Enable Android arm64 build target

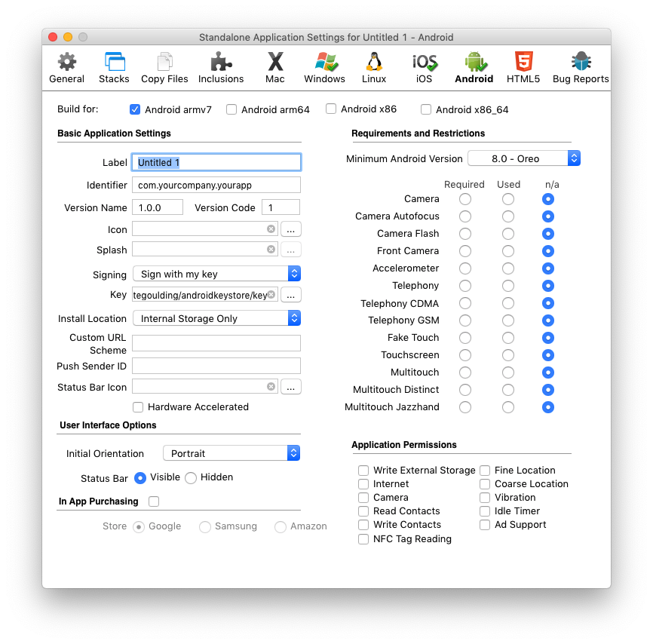[231, 109]
